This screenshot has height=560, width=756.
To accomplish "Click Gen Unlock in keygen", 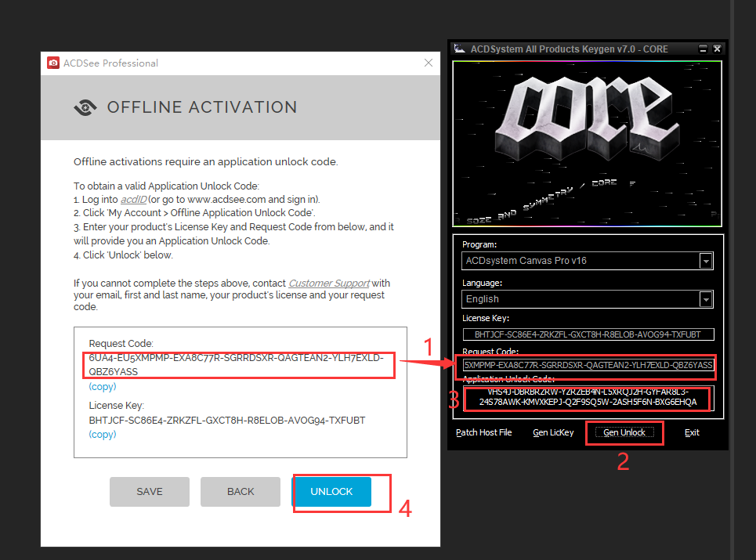I will tap(624, 432).
